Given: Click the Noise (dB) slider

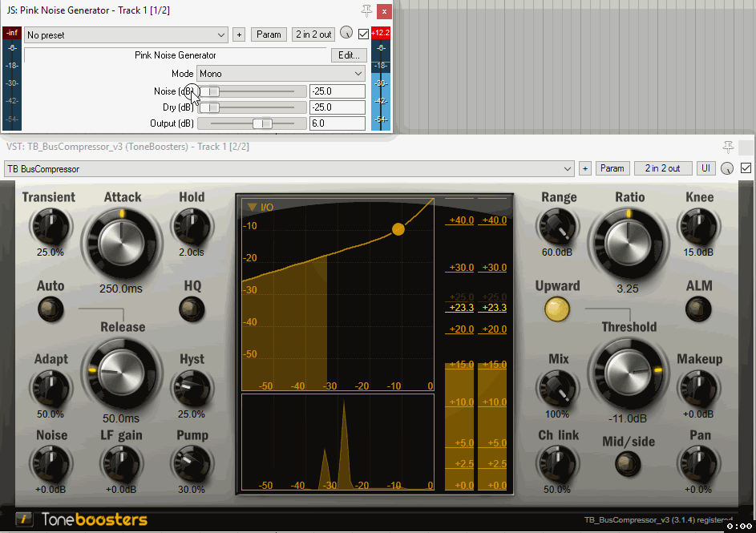Looking at the screenshot, I should pyautogui.click(x=252, y=91).
